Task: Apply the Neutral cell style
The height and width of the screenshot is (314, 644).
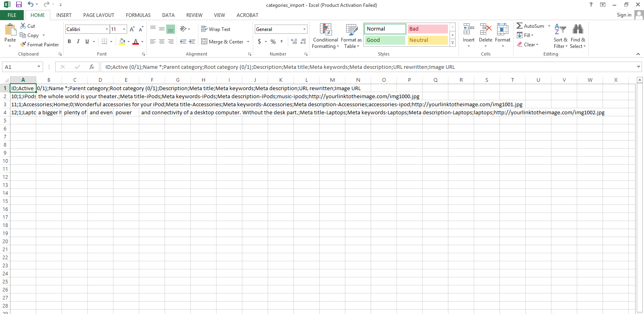Action: tap(427, 40)
